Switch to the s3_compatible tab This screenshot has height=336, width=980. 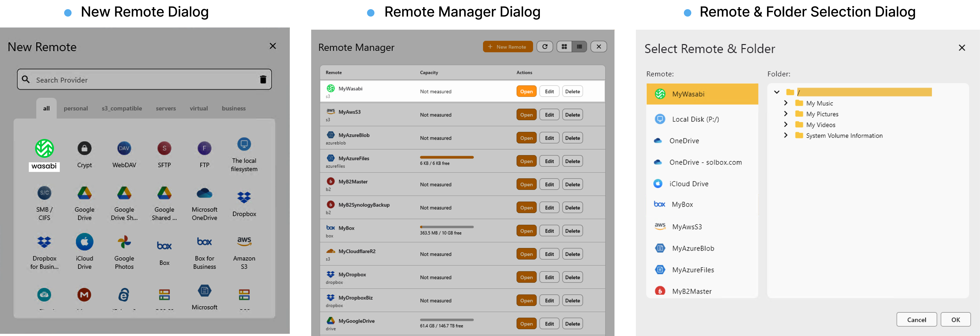tap(122, 108)
